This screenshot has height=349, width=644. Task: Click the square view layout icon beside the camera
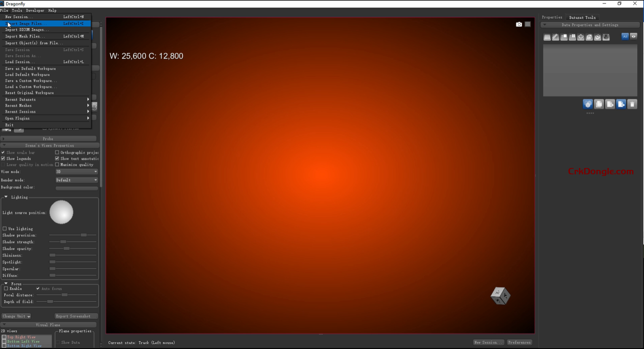528,25
